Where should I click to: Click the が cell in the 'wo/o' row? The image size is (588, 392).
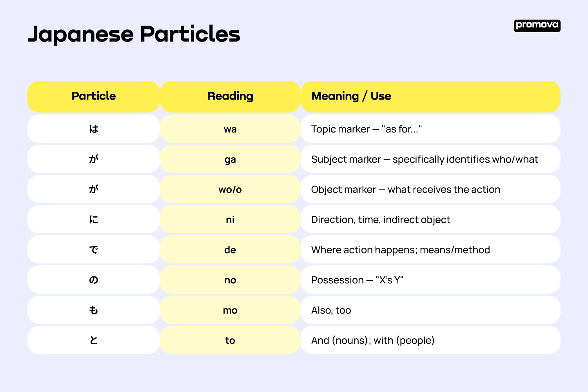point(94,189)
